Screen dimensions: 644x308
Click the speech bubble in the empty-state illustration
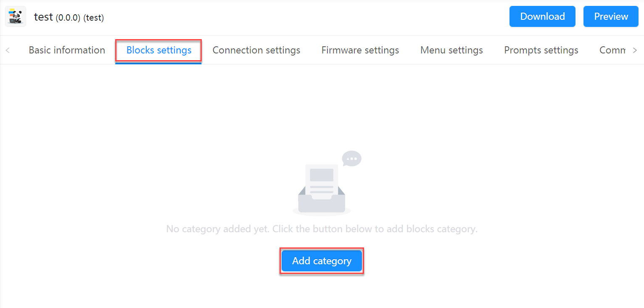(351, 159)
